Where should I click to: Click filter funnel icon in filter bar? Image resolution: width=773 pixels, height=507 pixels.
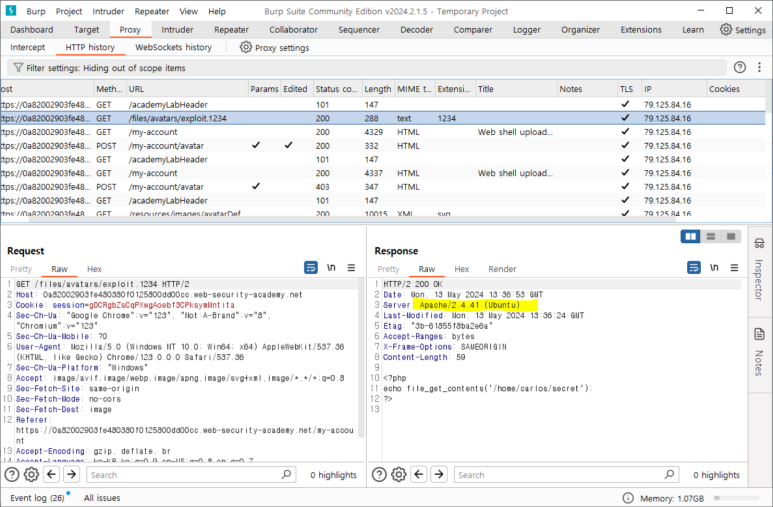coord(18,68)
